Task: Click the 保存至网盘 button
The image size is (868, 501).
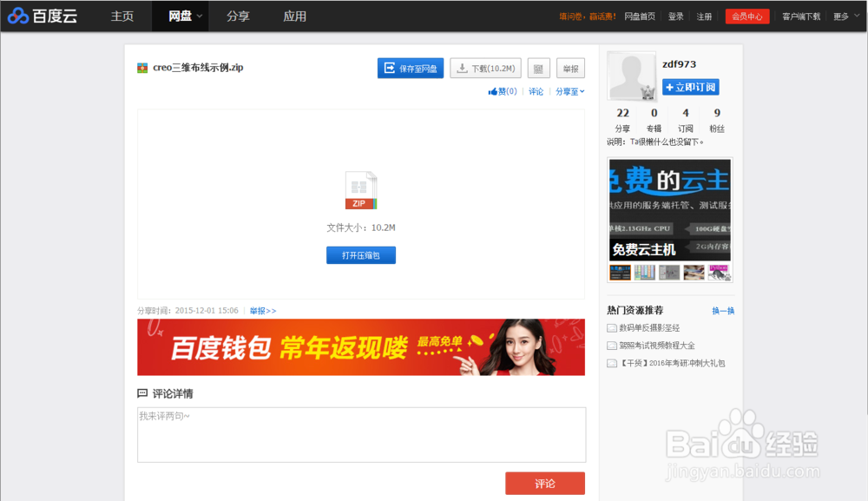Action: click(411, 68)
